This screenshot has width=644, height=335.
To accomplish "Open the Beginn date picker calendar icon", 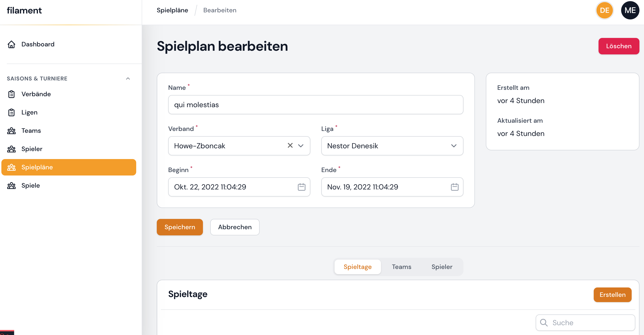I will [x=301, y=187].
